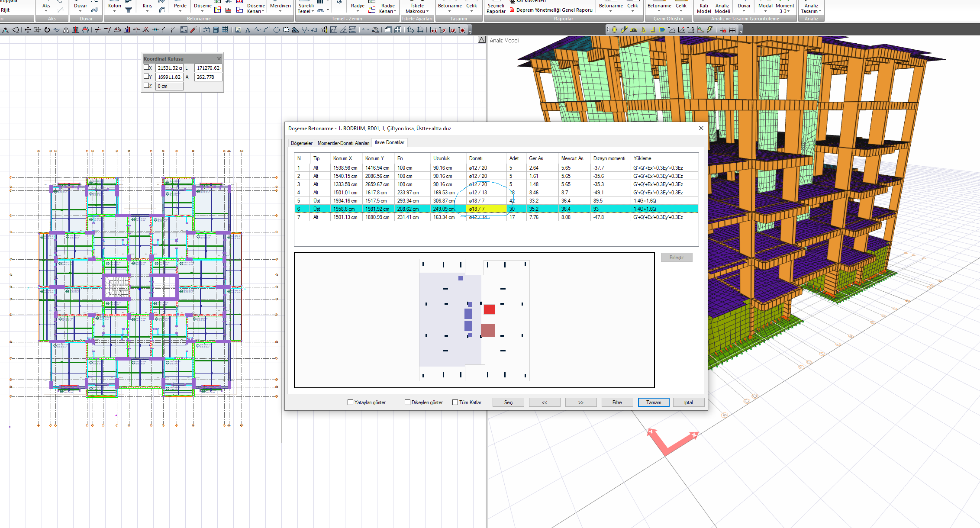The height and width of the screenshot is (528, 980).
Task: Click the Deprem Yönetmeliği Genel Raporu icon
Action: tap(512, 10)
